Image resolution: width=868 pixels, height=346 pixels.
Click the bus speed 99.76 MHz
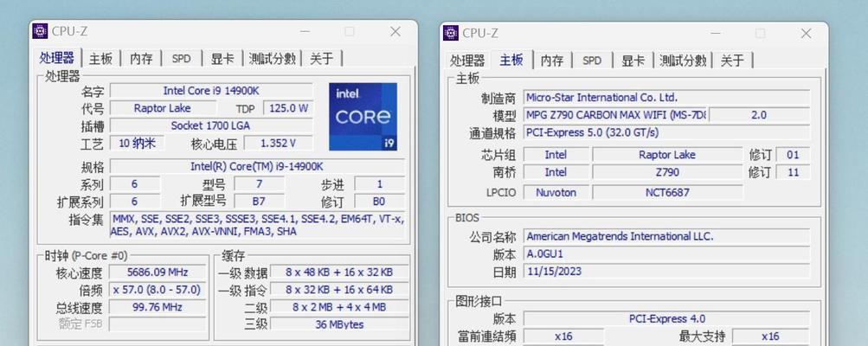coord(158,307)
